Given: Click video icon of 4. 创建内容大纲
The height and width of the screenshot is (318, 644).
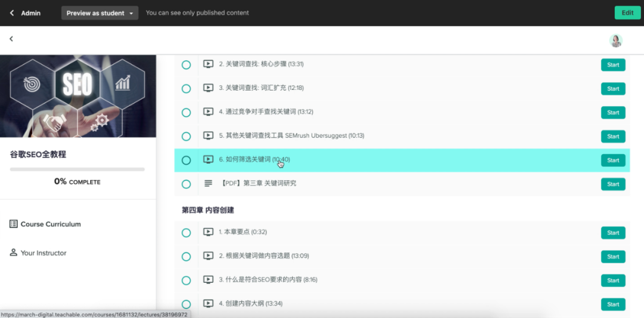Looking at the screenshot, I should point(208,303).
